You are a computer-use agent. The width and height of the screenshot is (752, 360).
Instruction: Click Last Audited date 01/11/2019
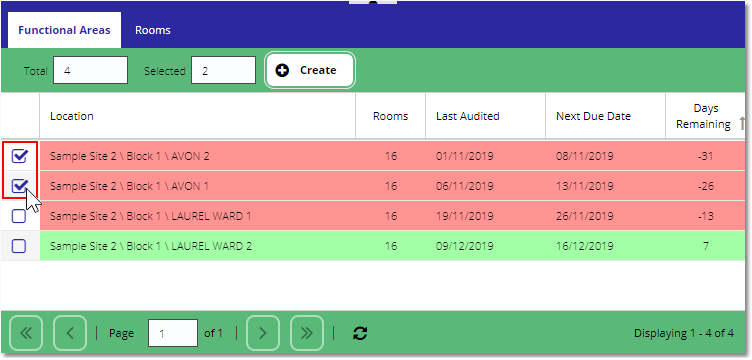465,156
